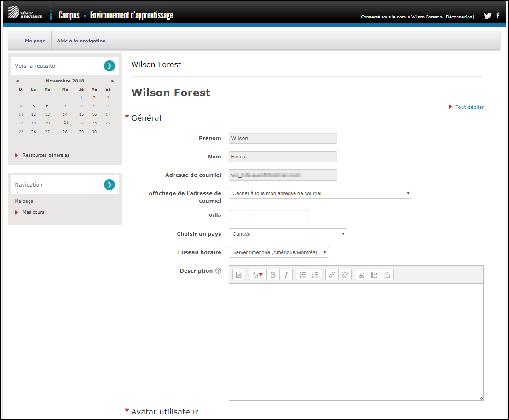Open the country dropdown showing Canada
The width and height of the screenshot is (509, 420).
[x=288, y=234]
